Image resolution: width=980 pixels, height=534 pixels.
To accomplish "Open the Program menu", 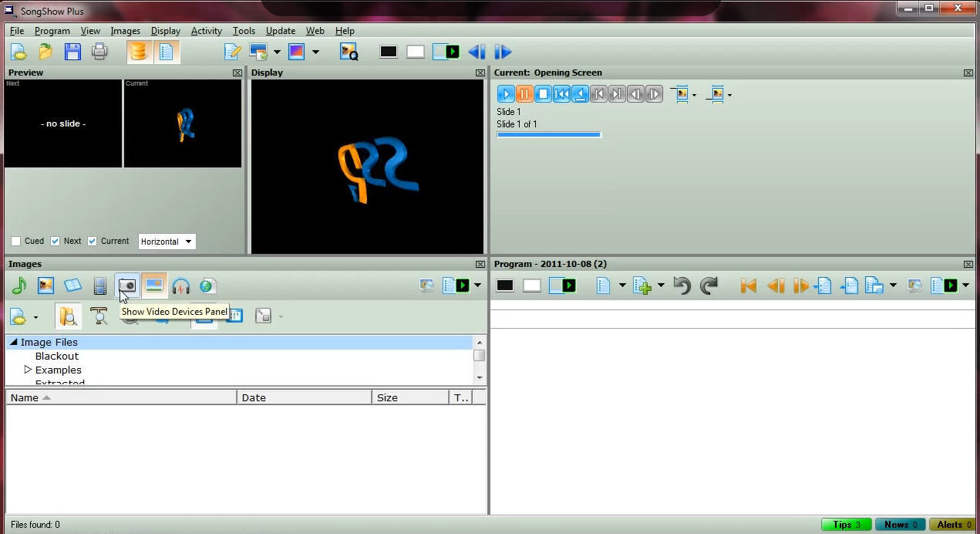I will pos(52,31).
